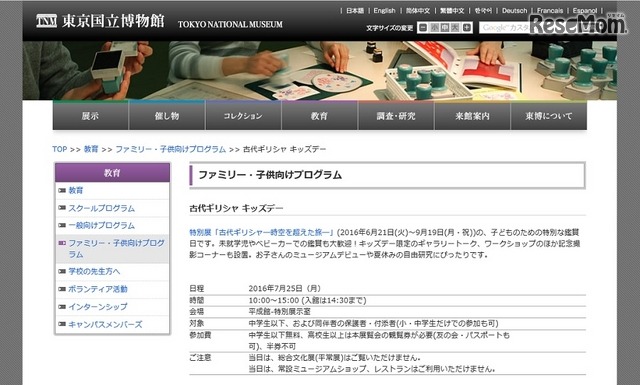Click bullet icon beside スクールプログラム

click(x=62, y=208)
